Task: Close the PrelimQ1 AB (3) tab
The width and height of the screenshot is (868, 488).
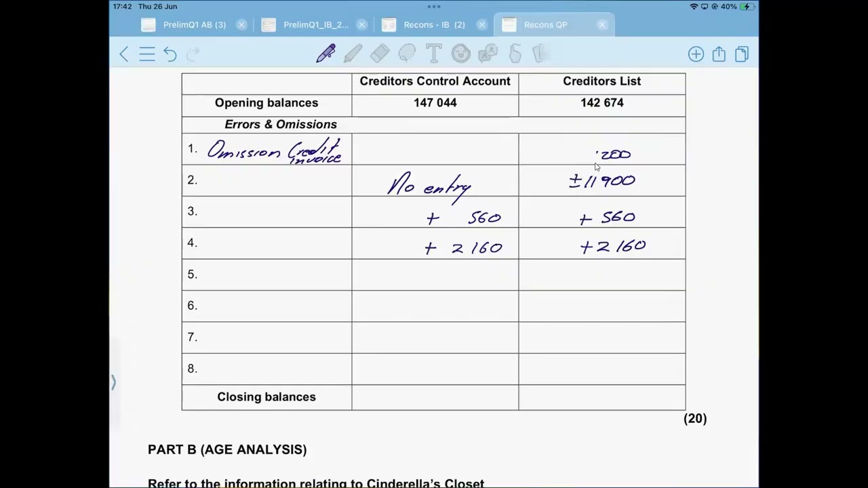Action: [x=241, y=24]
